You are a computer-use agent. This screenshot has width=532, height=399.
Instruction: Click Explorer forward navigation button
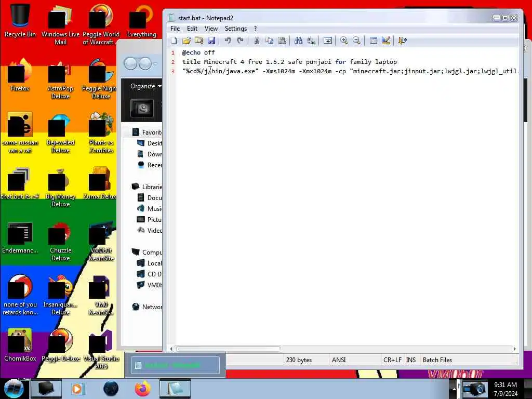click(x=145, y=63)
